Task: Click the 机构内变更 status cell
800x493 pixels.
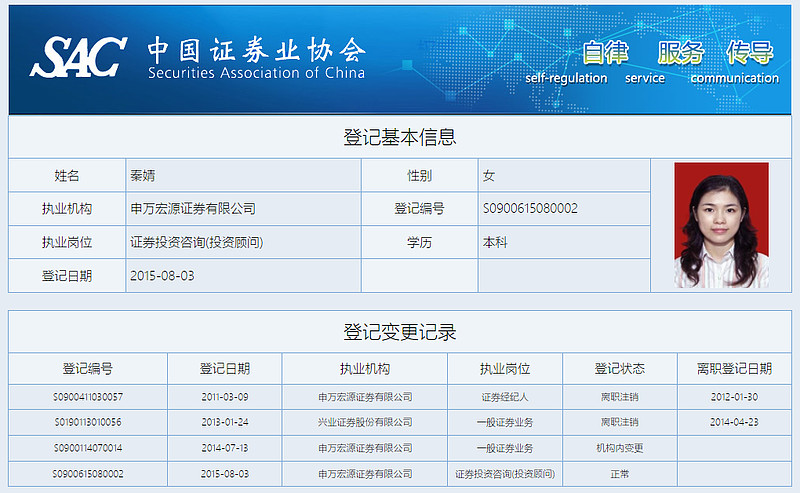Action: [620, 448]
